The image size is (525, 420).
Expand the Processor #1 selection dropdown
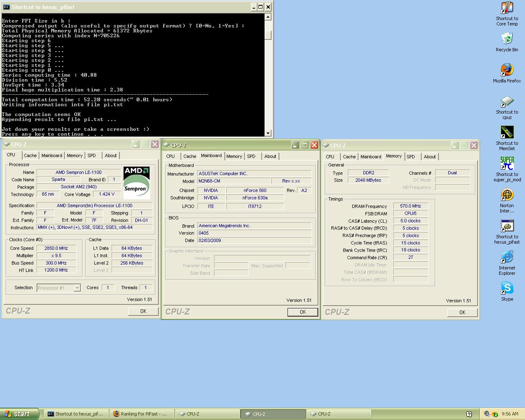pos(77,288)
